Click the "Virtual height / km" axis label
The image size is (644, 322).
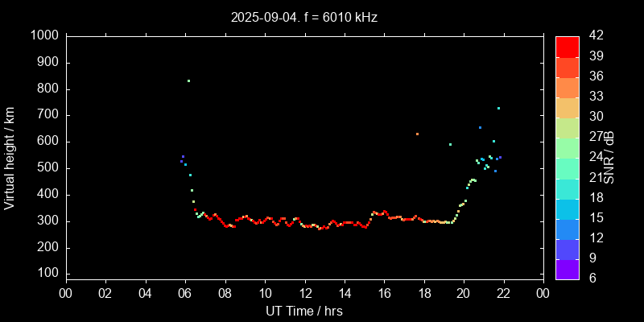10,158
